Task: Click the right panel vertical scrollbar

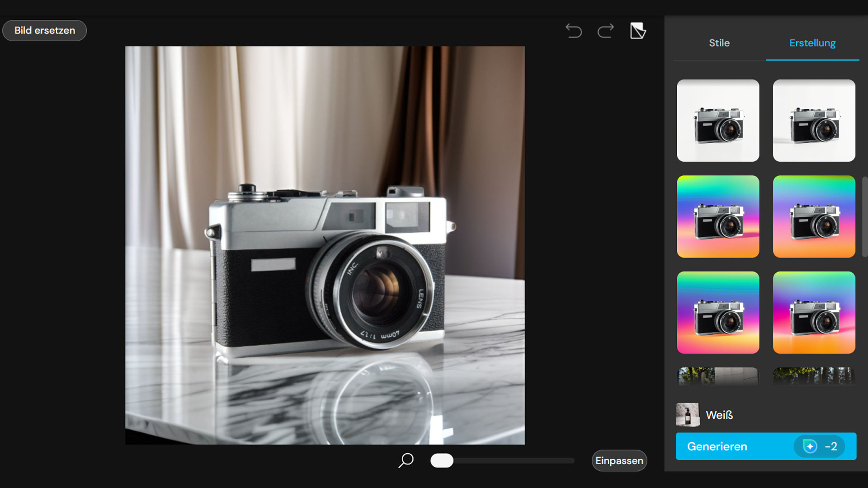Action: [864, 217]
